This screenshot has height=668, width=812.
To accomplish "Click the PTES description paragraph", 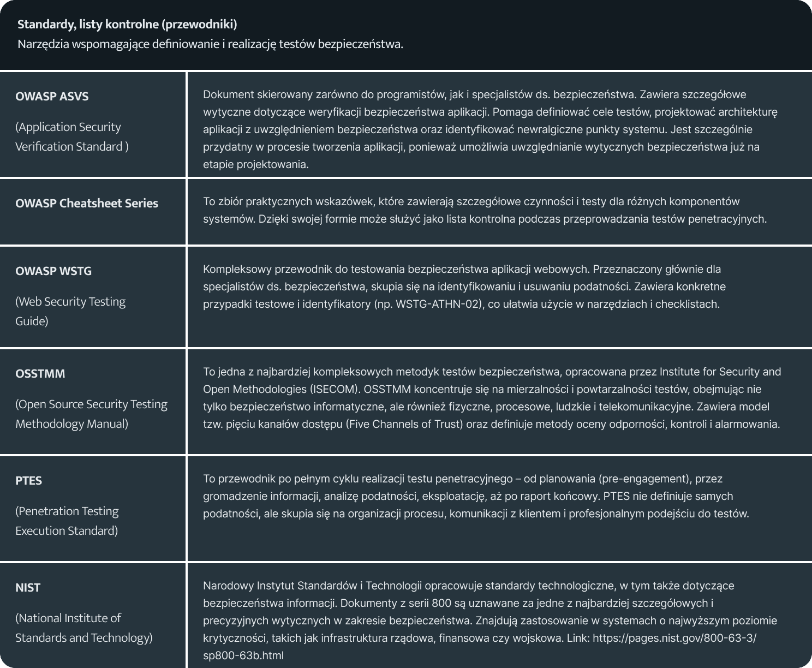I will [x=476, y=496].
